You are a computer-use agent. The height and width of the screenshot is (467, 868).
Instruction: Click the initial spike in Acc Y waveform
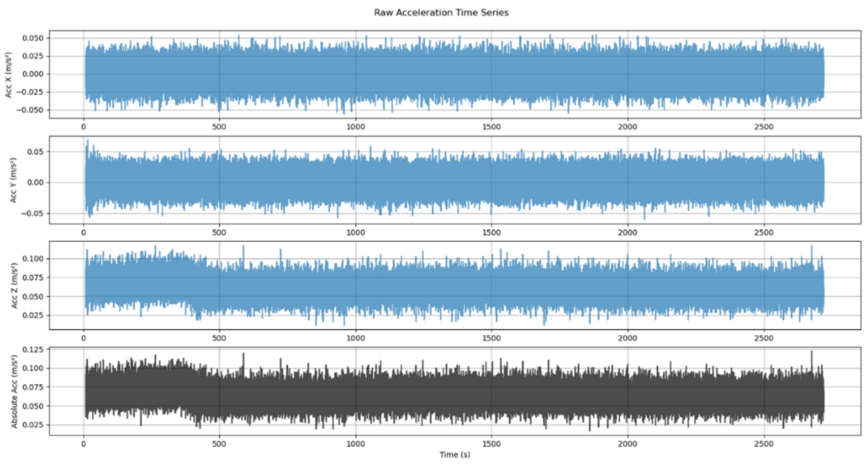pos(88,143)
